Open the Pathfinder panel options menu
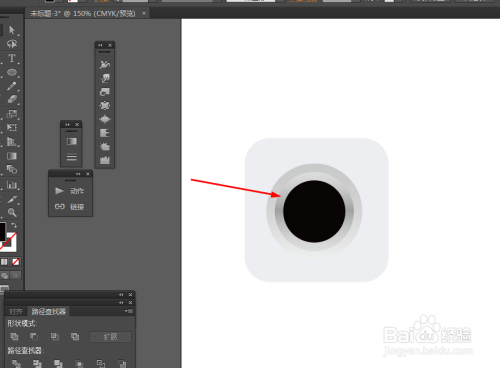 tap(129, 311)
